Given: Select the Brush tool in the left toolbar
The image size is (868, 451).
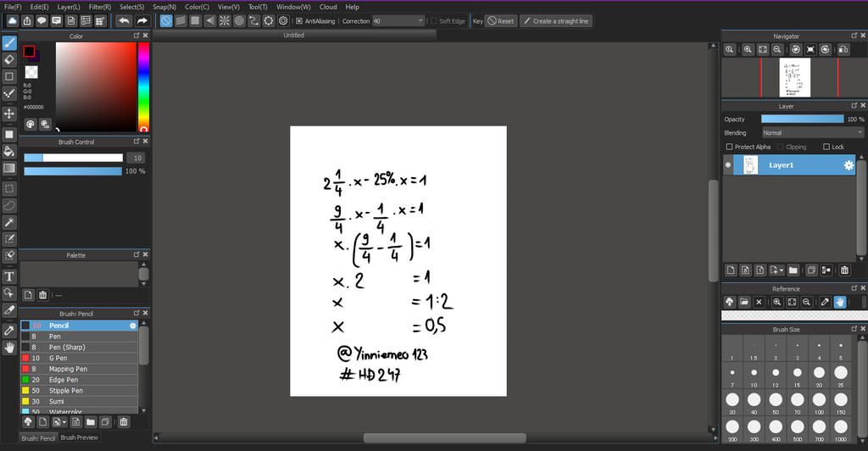Looking at the screenshot, I should pyautogui.click(x=9, y=42).
